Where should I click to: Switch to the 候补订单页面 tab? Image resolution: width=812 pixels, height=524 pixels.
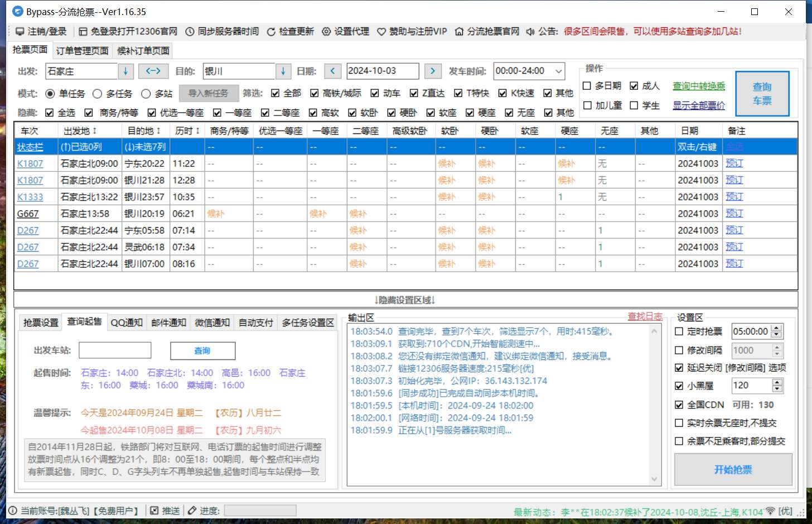(x=143, y=51)
